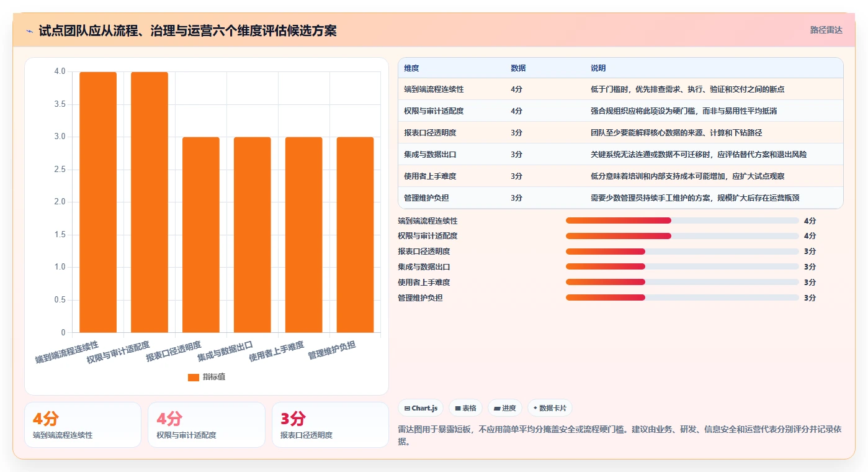Click the orange bar for 报表口径透明度
The height and width of the screenshot is (472, 868).
pyautogui.click(x=201, y=235)
